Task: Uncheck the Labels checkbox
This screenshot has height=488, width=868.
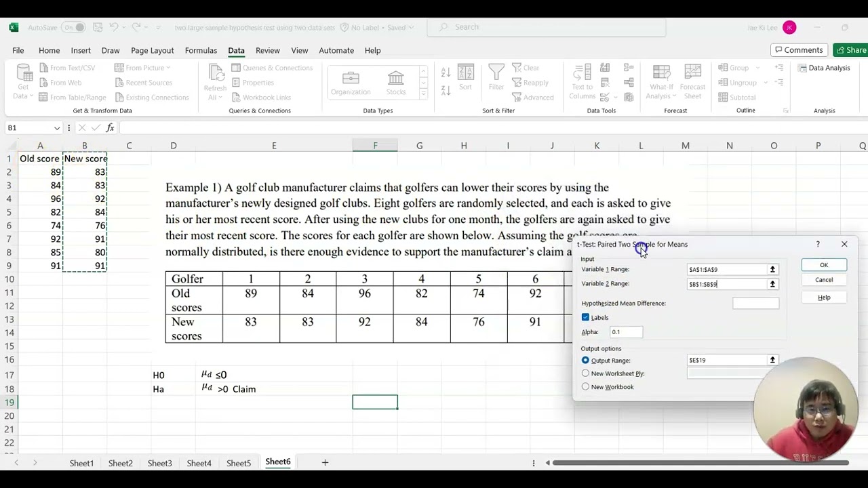Action: [x=585, y=317]
